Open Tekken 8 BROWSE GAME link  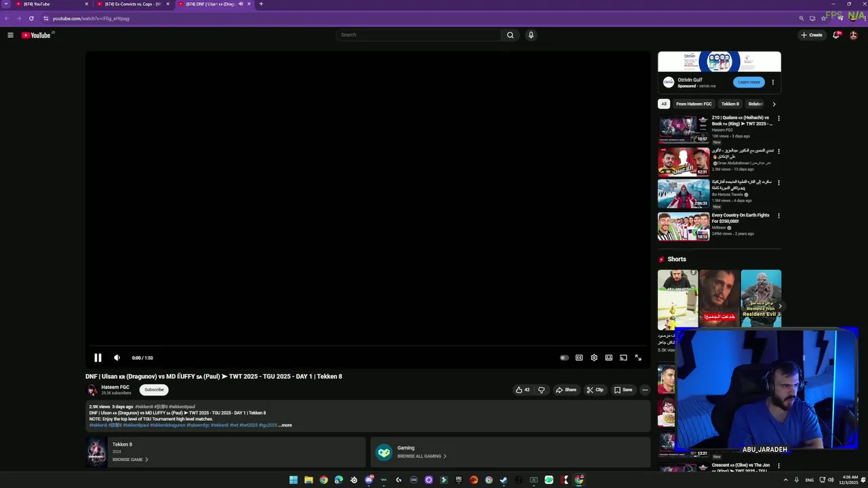click(x=130, y=460)
